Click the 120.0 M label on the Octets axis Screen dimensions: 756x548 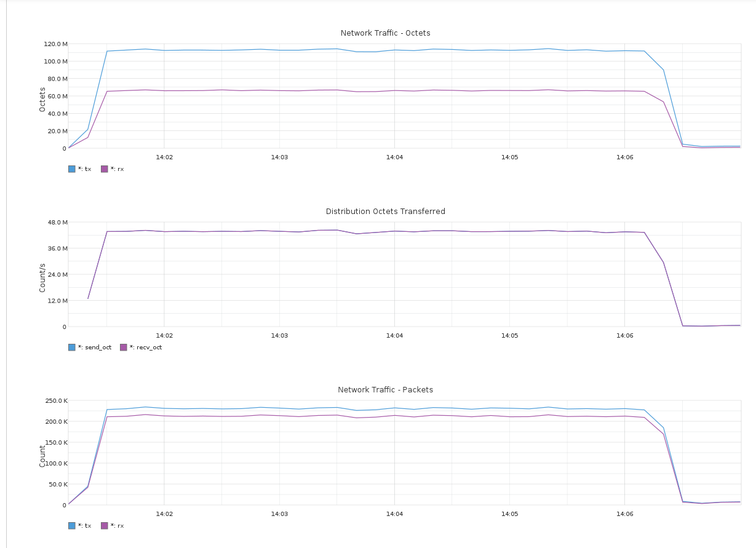click(x=55, y=44)
